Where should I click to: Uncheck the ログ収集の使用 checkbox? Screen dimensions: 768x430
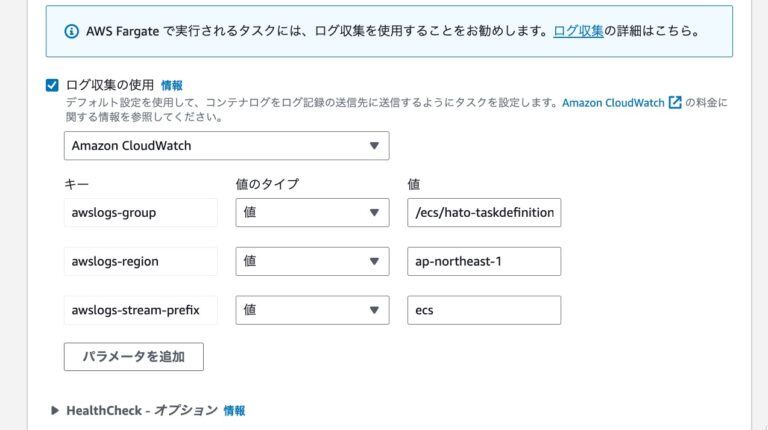(52, 85)
